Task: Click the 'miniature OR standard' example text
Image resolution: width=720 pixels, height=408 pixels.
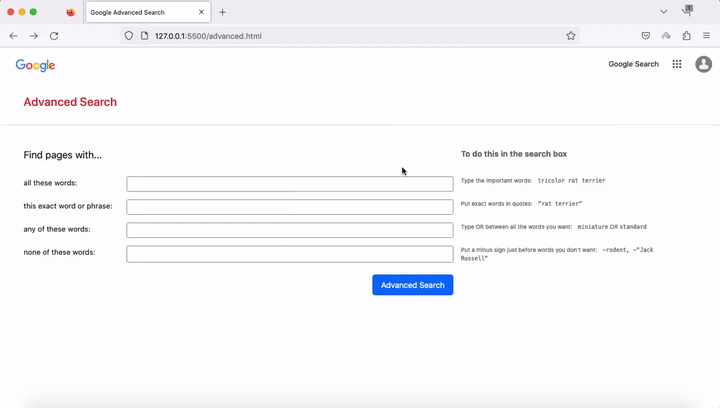Action: 612,227
